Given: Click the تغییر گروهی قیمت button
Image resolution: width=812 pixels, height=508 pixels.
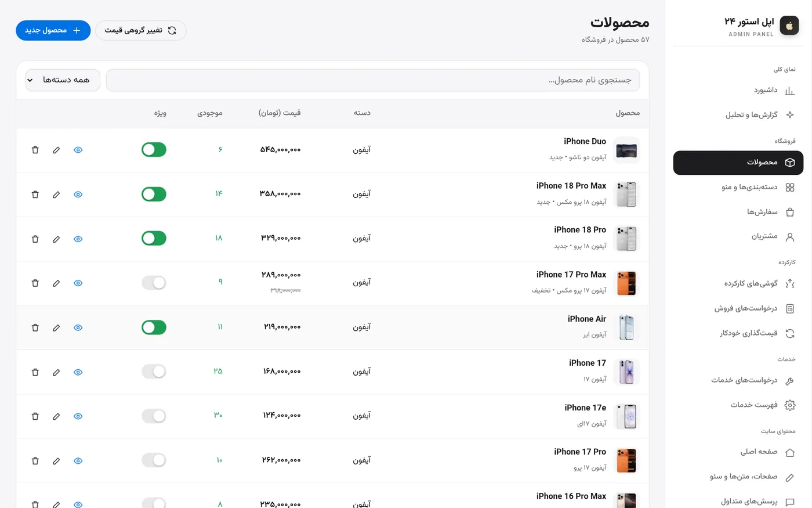Looking at the screenshot, I should tap(141, 30).
